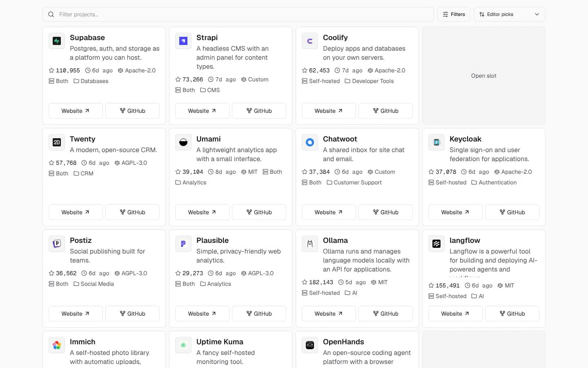Visit the Plausible Website

coord(202,314)
